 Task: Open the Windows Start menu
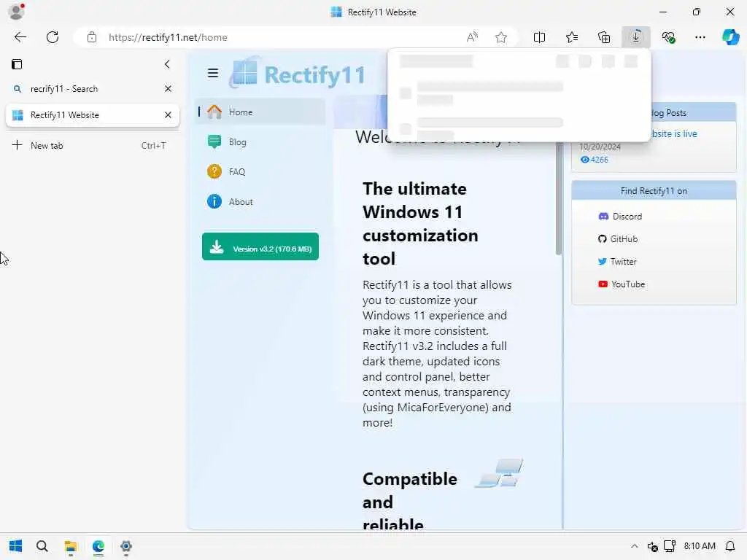[15, 546]
